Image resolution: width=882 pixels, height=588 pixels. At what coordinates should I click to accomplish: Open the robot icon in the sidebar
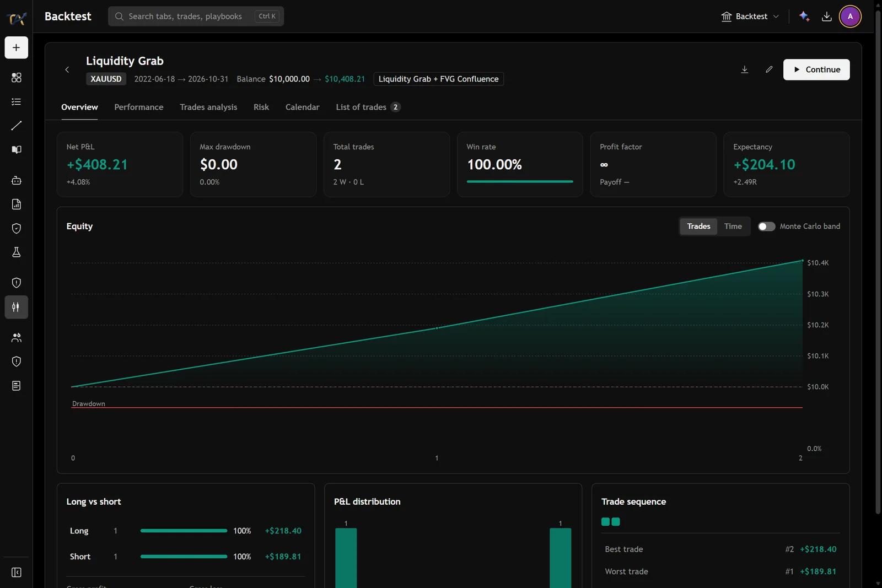(17, 180)
